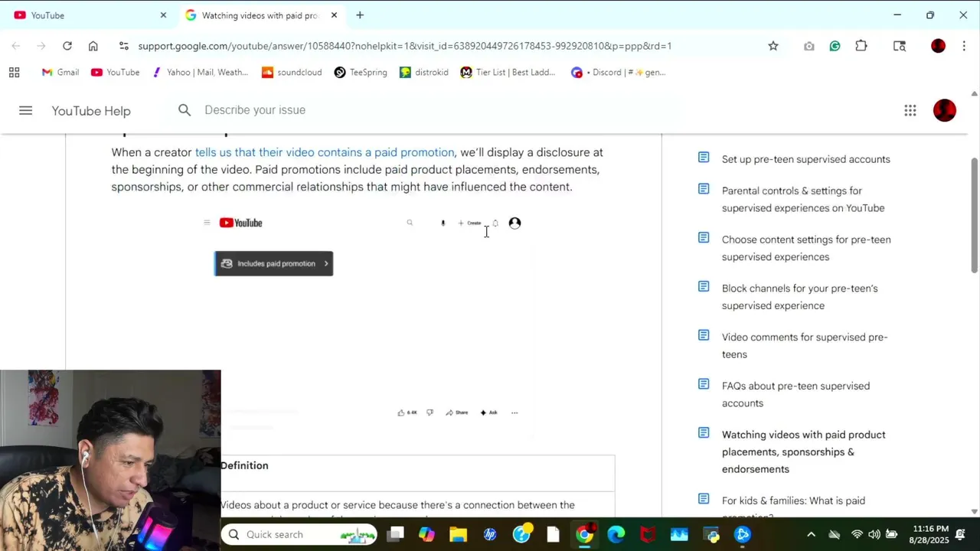Screen dimensions: 980x551
Task: Open 'Choose content settings for pre-teen' article
Action: (x=806, y=248)
